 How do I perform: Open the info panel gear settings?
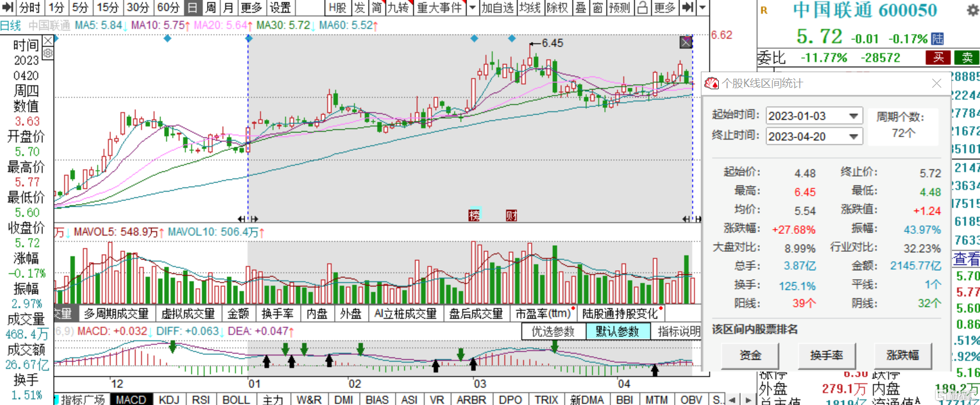48,53
